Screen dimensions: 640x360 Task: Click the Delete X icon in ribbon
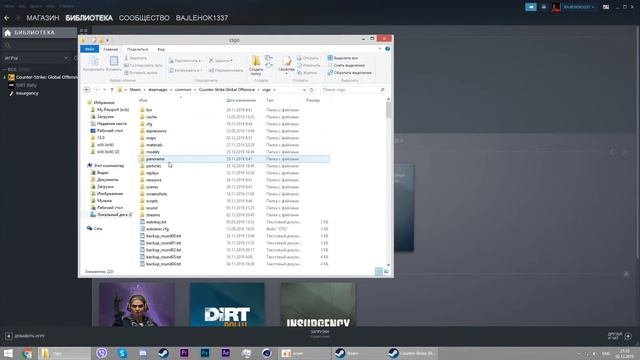point(211,60)
